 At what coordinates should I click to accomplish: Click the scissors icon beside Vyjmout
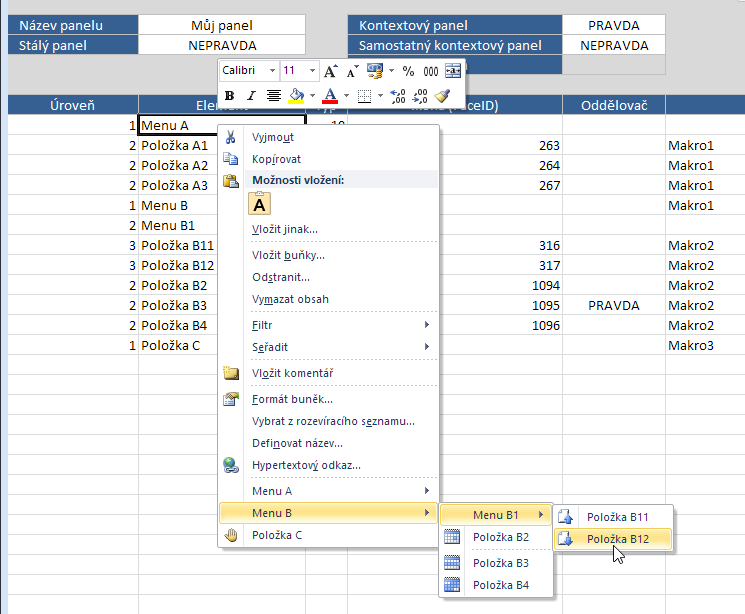coord(231,137)
